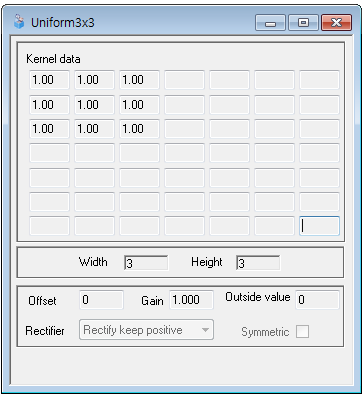Select kernel cell row 3 column 2

94,129
